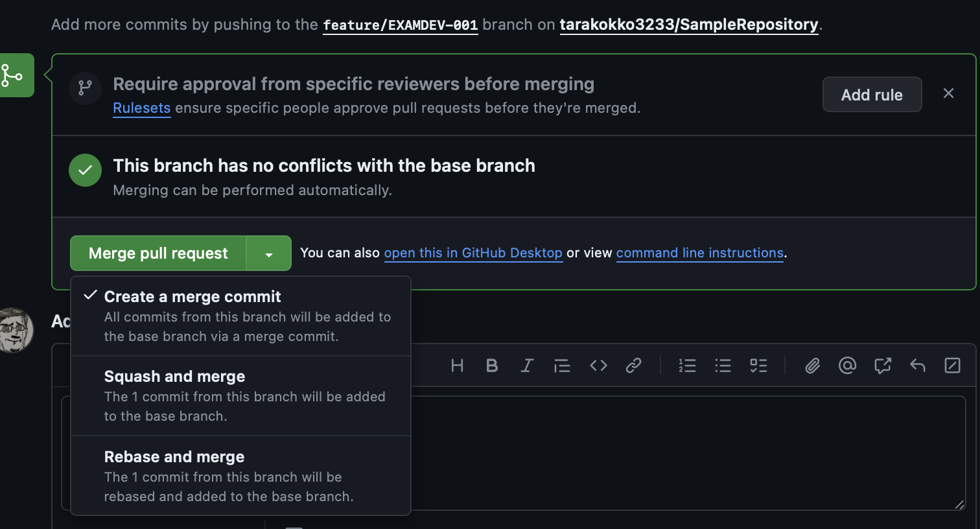
Task: Insert a heading in the comment editor
Action: tap(457, 365)
